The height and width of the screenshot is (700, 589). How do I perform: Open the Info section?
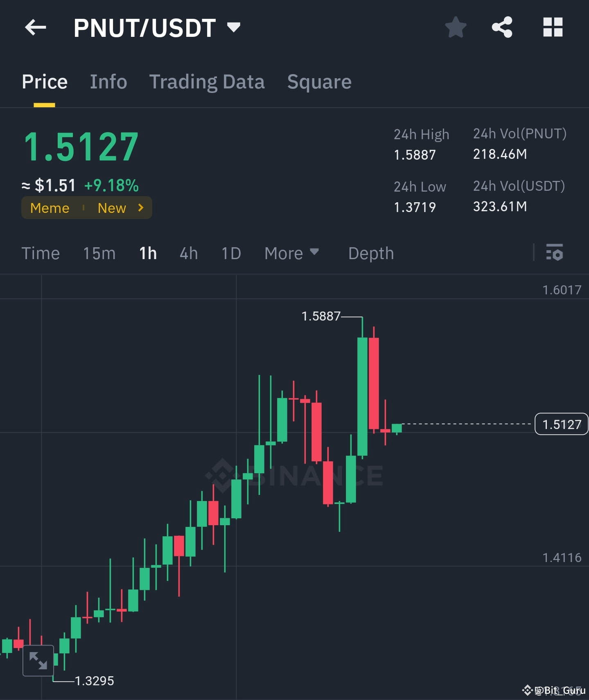coord(108,81)
